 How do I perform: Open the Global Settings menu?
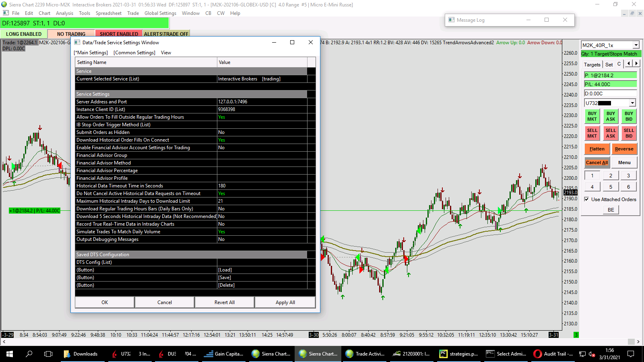pyautogui.click(x=160, y=13)
